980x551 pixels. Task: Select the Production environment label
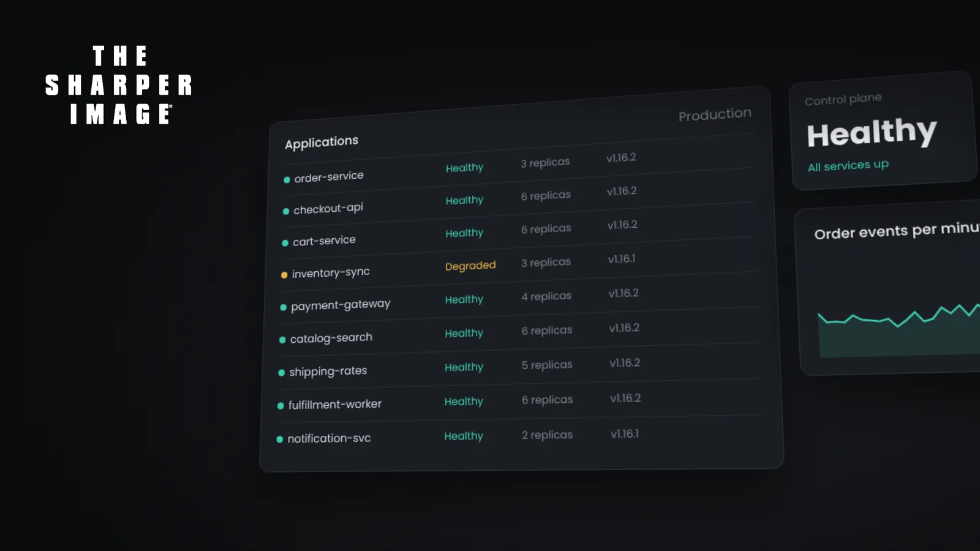coord(715,114)
